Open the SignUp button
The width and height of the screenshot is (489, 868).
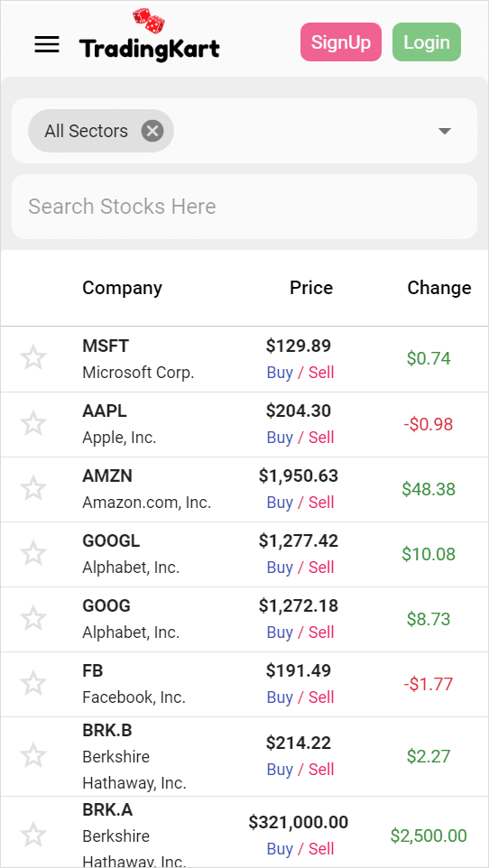pyautogui.click(x=341, y=42)
